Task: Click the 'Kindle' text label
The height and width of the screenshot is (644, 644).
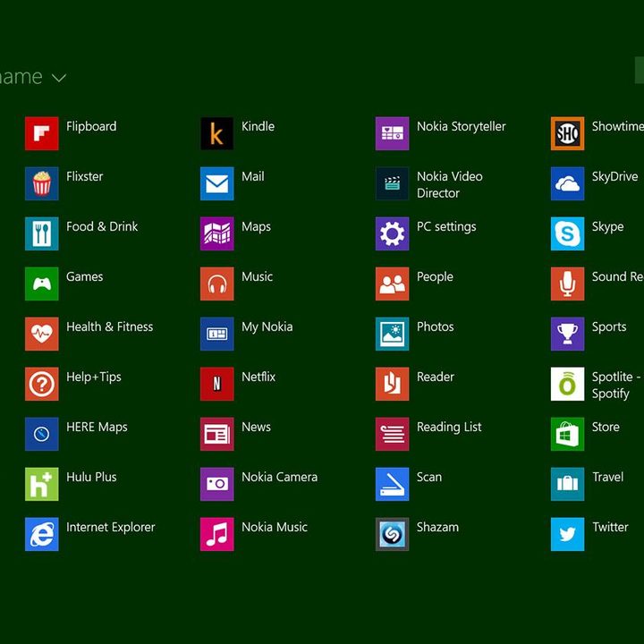Action: [x=258, y=126]
